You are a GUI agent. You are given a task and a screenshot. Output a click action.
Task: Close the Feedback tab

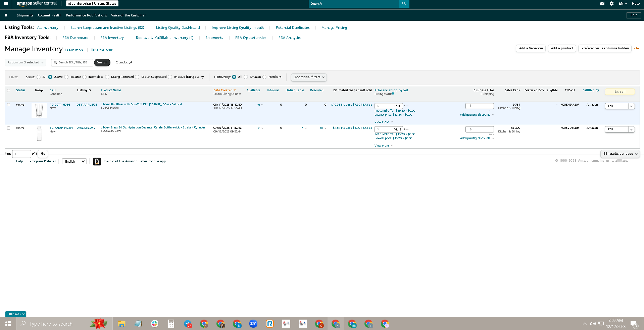pos(23,314)
